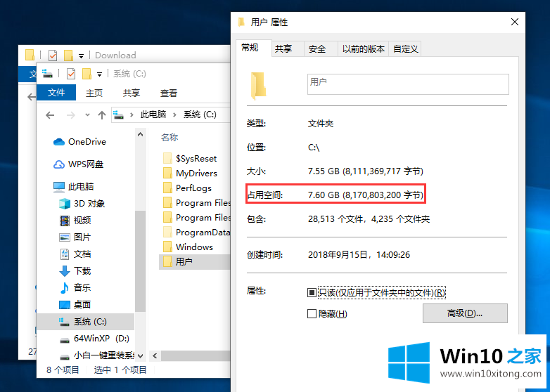550x392 pixels.
Task: Click the ProgramData folder icon
Action: [x=167, y=232]
